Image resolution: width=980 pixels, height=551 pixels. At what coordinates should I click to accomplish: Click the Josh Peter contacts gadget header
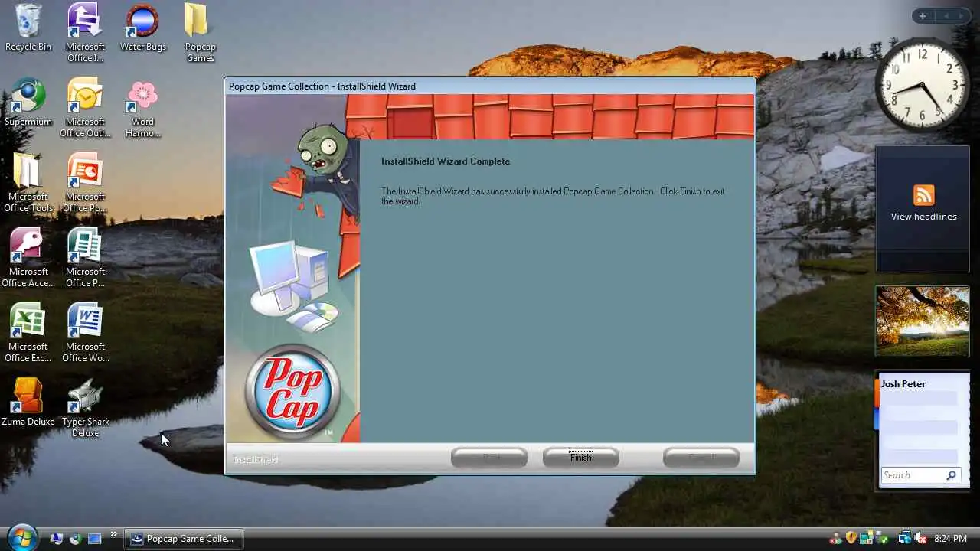tap(903, 384)
